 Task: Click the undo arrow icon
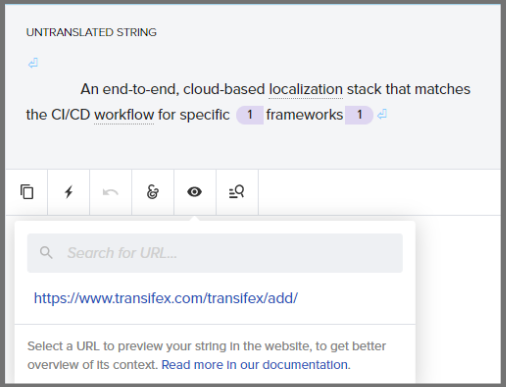click(110, 192)
